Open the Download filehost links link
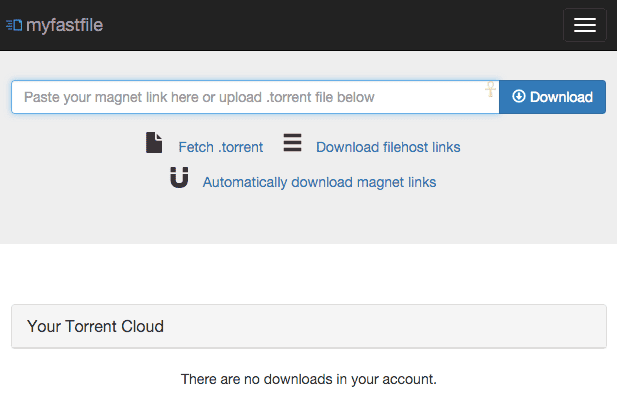This screenshot has height=407, width=617. tap(388, 147)
